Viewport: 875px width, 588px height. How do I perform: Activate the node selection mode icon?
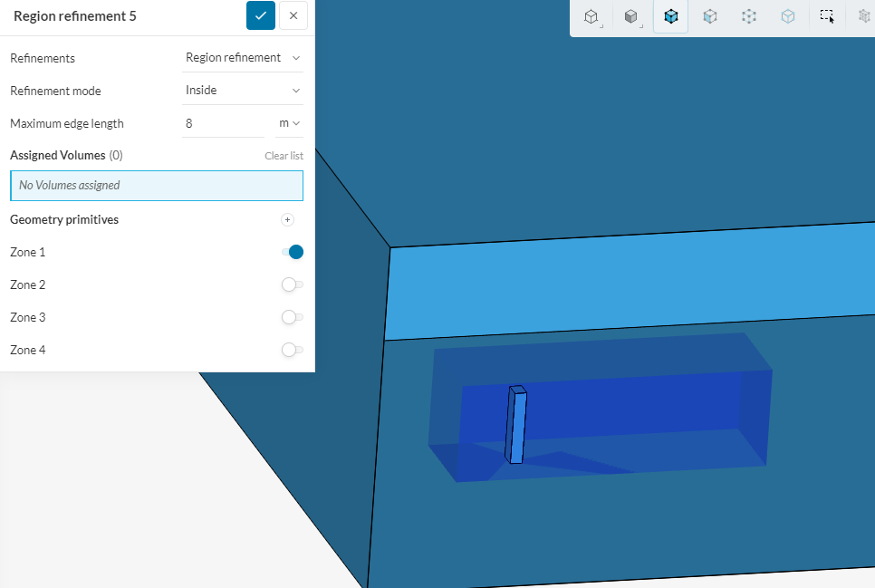coord(749,16)
